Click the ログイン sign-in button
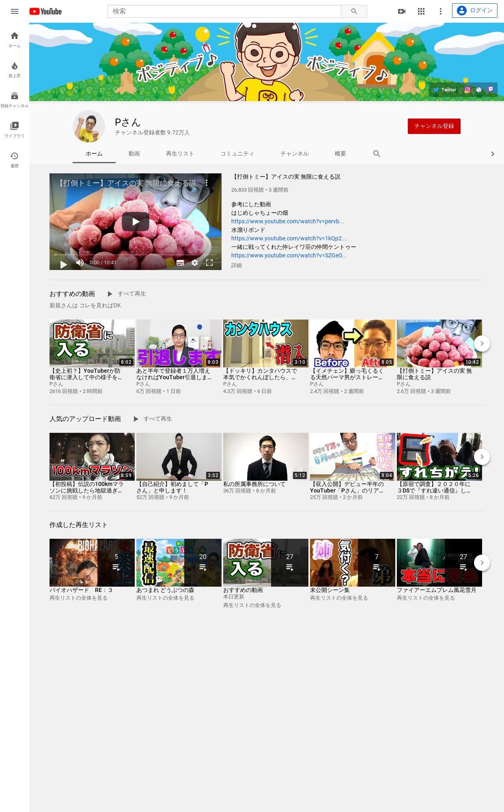Screen dimensions: 504x812 (x=475, y=11)
